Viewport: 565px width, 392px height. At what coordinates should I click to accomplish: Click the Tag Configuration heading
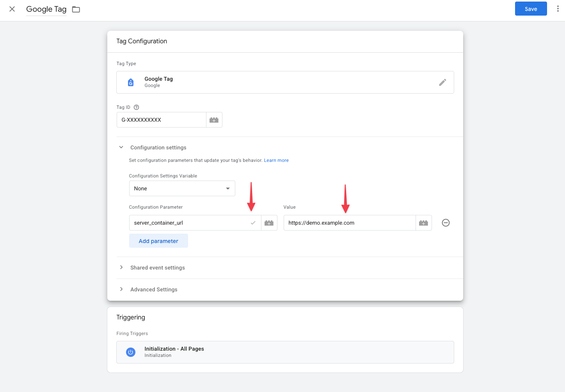click(x=142, y=41)
